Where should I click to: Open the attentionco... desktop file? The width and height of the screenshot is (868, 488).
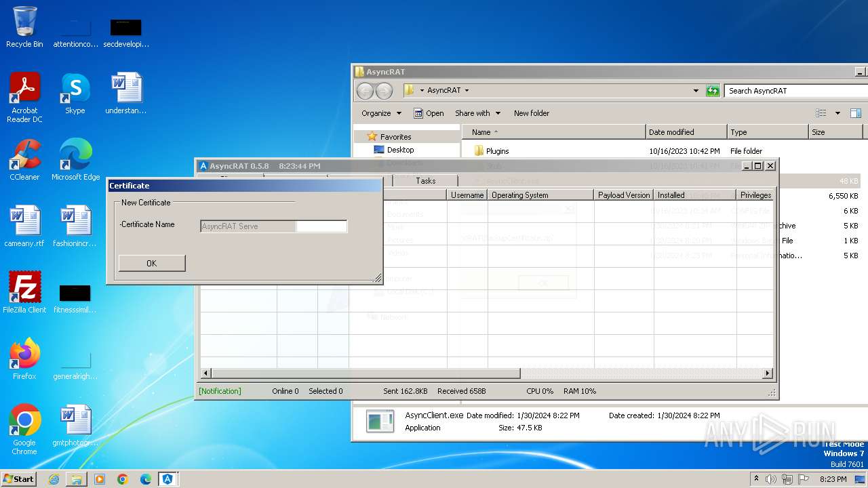[75, 34]
